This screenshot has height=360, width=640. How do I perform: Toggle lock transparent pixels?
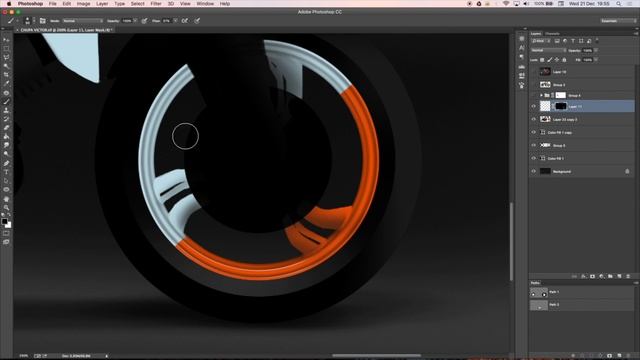pos(542,60)
